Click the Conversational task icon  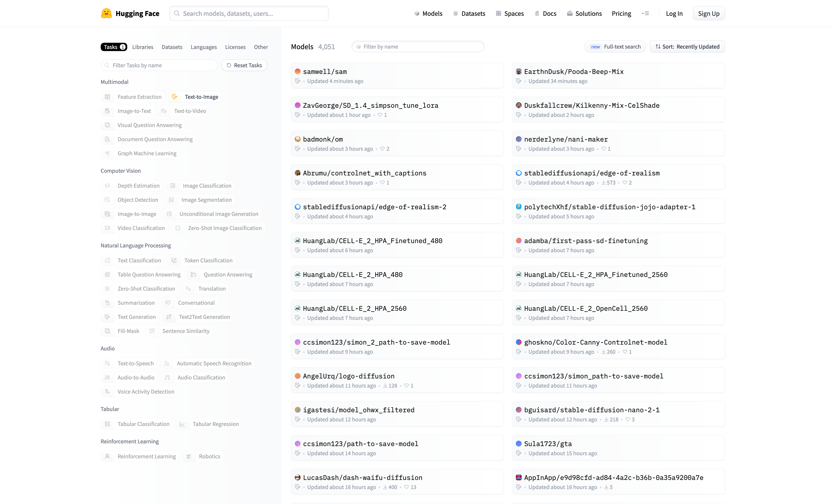point(168,303)
